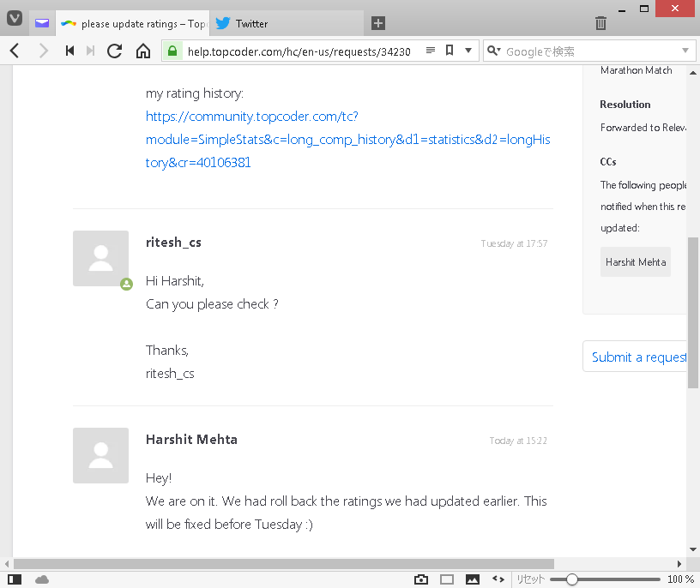Open the page actions code icon
This screenshot has width=700, height=588.
[498, 579]
